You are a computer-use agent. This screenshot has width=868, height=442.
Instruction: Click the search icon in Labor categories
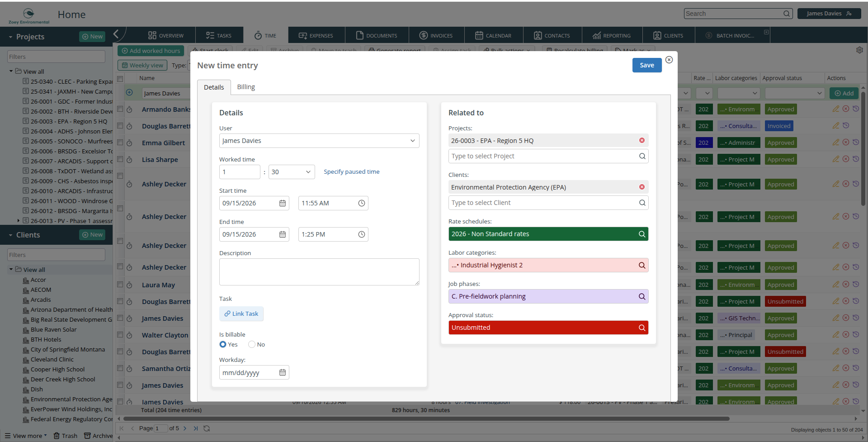pos(642,265)
